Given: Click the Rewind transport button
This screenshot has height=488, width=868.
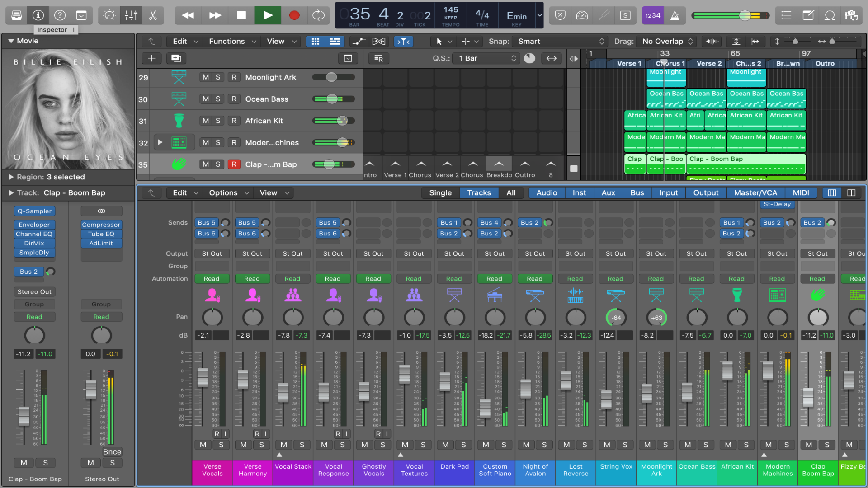Looking at the screenshot, I should point(188,15).
